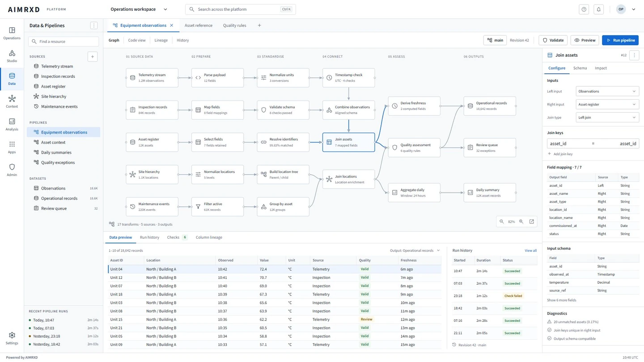
Task: Open the Review queue dataset
Action: click(64, 208)
